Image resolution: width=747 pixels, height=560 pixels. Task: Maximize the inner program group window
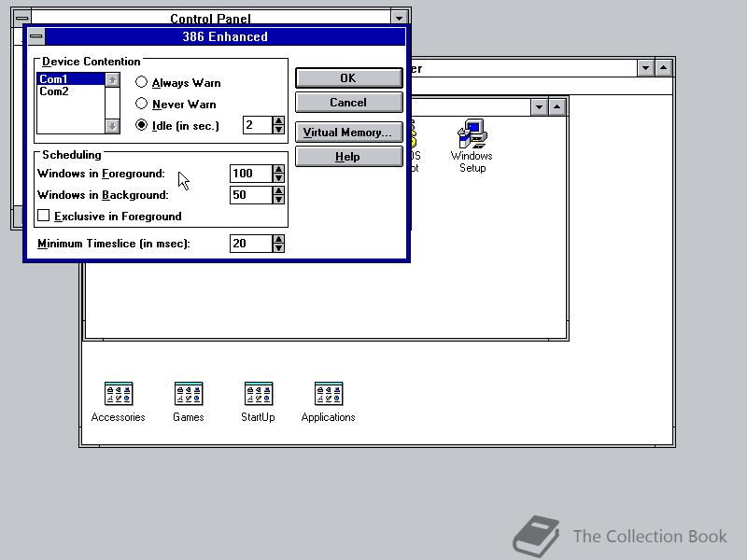tap(557, 106)
